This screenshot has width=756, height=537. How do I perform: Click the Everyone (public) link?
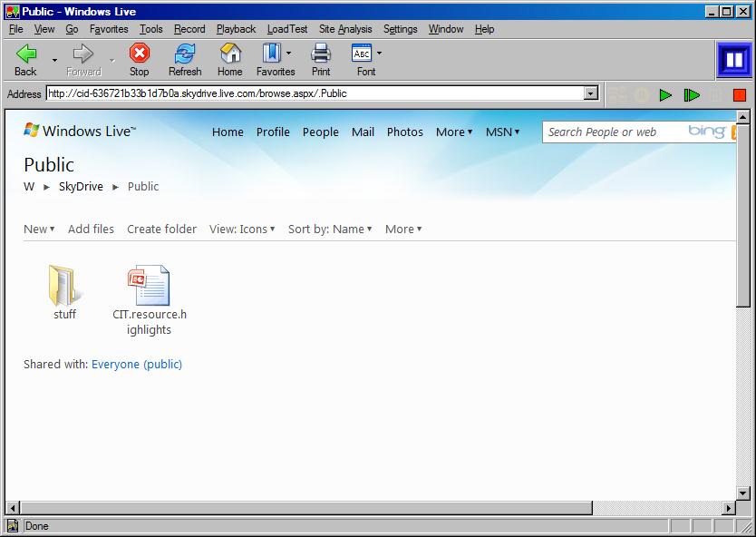coord(137,365)
